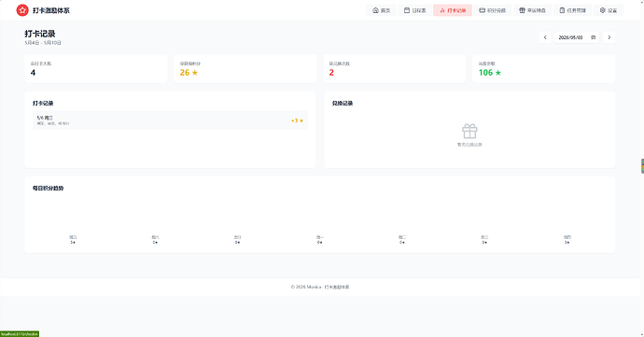Viewport: 644px width, 337px height.
Task: Click the earned points value 26
Action: pos(185,73)
